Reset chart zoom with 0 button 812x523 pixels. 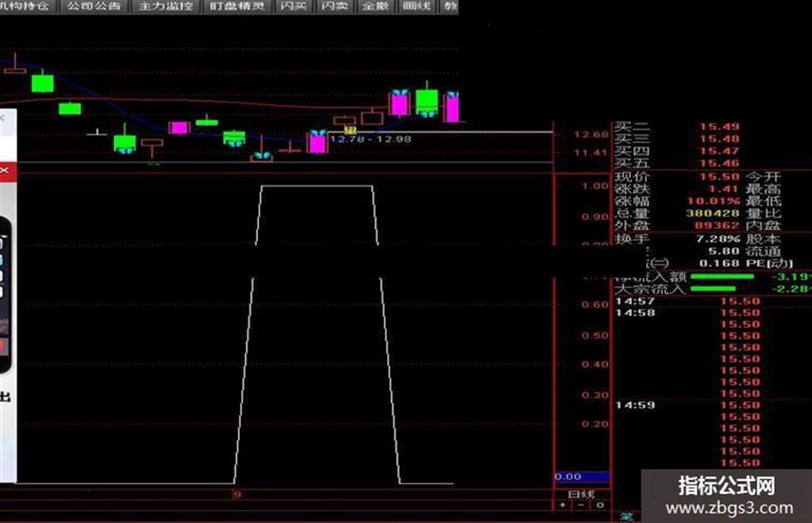tap(600, 505)
